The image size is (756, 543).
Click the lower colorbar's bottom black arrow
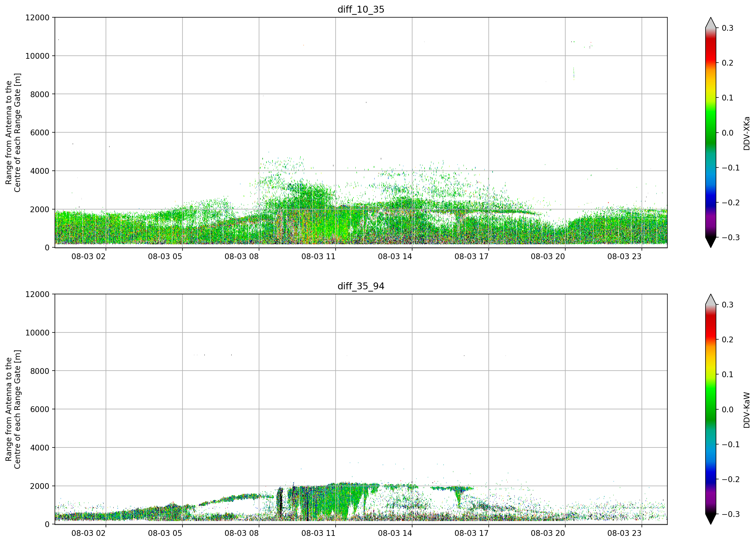711,519
